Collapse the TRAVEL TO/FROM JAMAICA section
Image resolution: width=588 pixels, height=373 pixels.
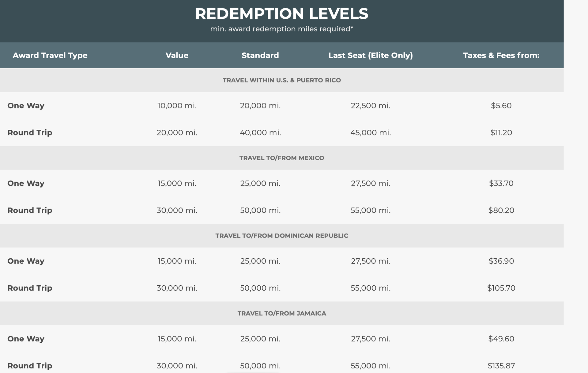tap(282, 313)
